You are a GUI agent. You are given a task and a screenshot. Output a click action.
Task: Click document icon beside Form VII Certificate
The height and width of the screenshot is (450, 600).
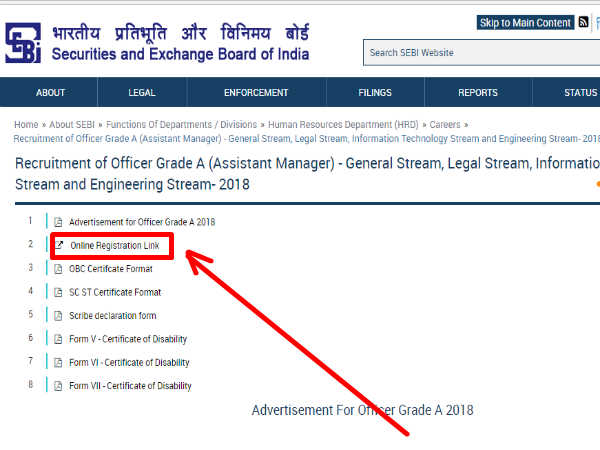point(58,386)
